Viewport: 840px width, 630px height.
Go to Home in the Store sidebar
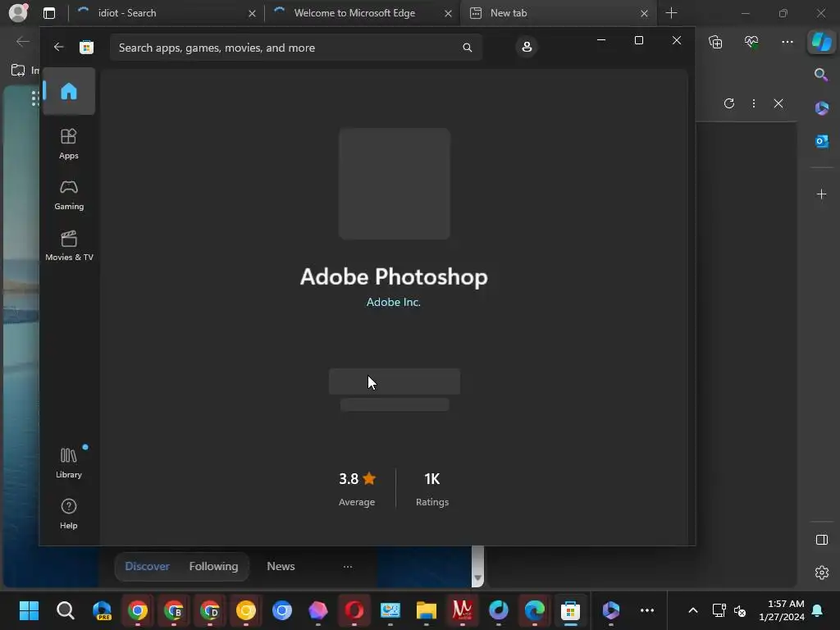pyautogui.click(x=69, y=91)
